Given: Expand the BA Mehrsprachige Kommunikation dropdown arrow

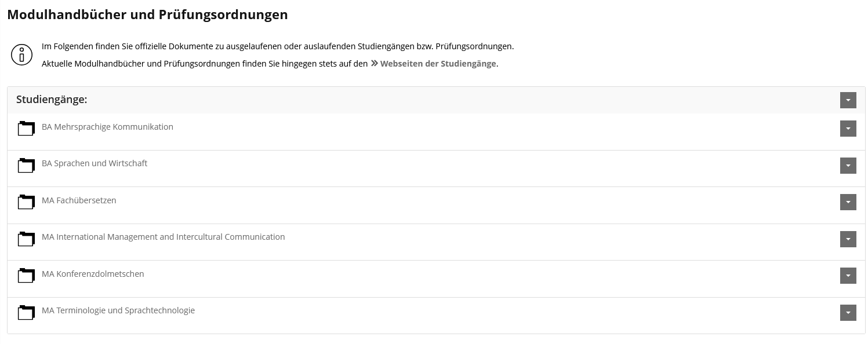Looking at the screenshot, I should [848, 129].
